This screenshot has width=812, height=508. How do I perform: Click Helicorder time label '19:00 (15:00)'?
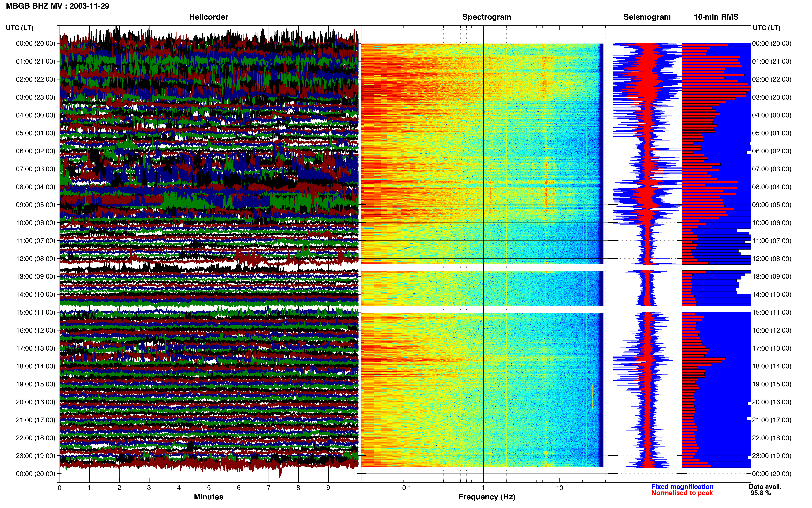[x=36, y=384]
